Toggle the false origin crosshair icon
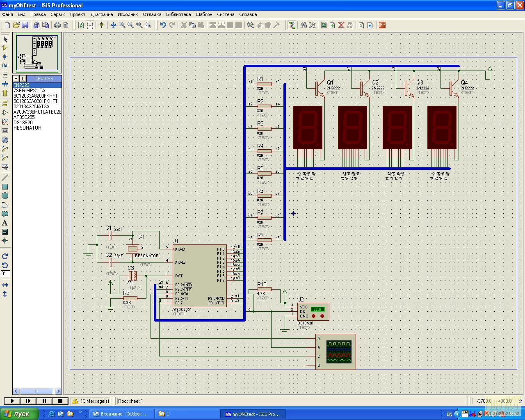Image resolution: width=525 pixels, height=420 pixels. [101, 25]
